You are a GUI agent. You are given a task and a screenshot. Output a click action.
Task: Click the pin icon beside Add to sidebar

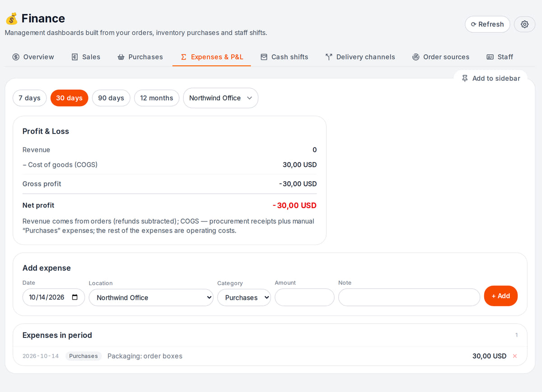click(x=465, y=78)
